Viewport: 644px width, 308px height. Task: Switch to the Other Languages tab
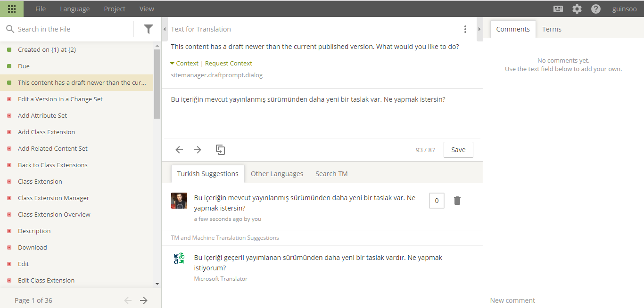pos(277,174)
